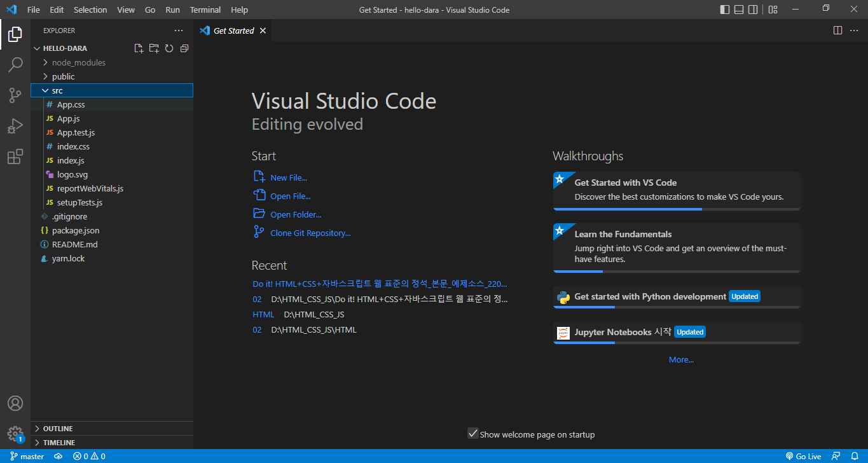Open the Go menu

coord(150,10)
